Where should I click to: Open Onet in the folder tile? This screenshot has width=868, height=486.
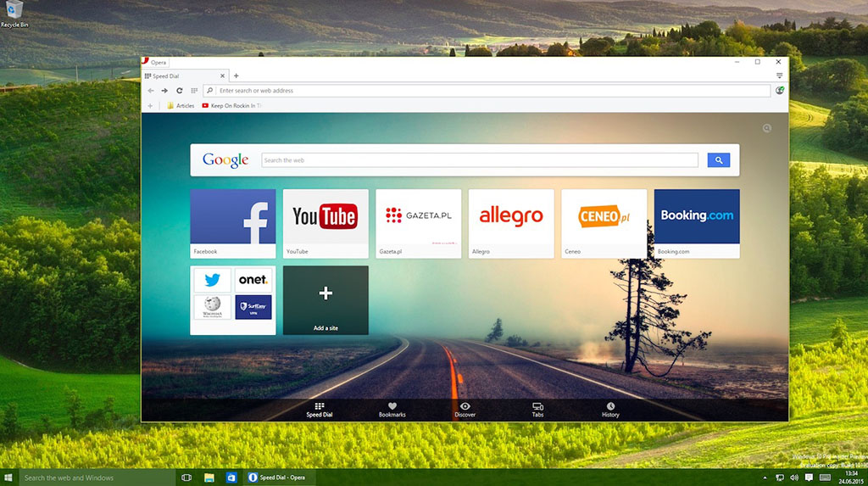pyautogui.click(x=253, y=280)
